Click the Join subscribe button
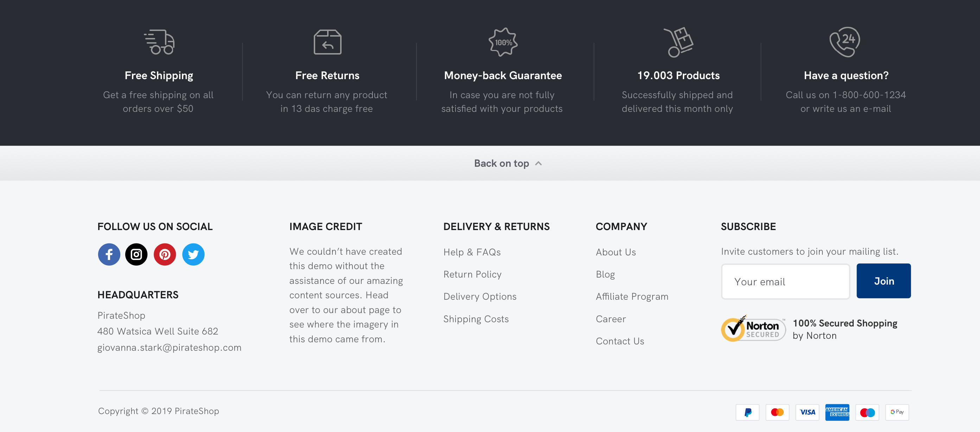The width and height of the screenshot is (980, 432). click(883, 281)
